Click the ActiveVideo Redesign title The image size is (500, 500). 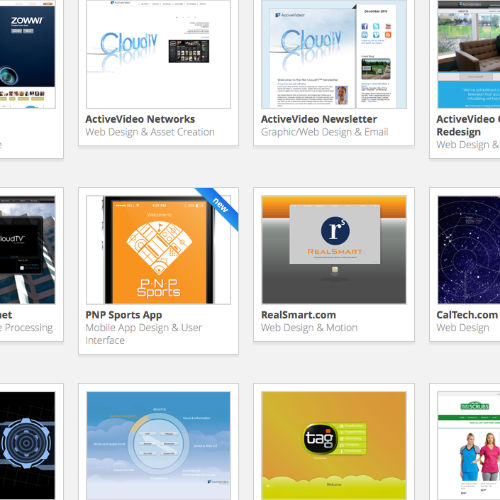pos(468,125)
